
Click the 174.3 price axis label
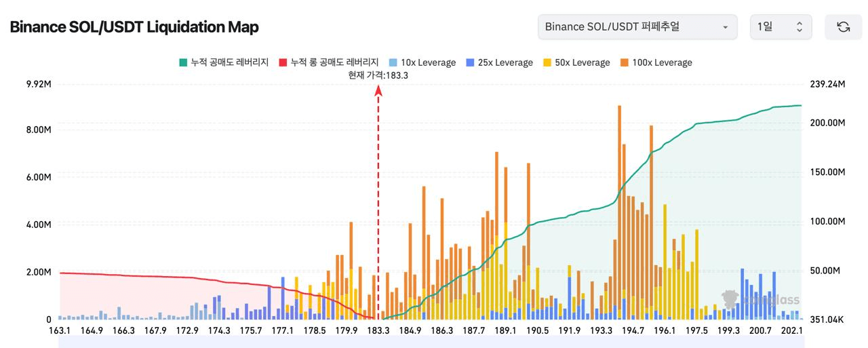[x=219, y=331]
